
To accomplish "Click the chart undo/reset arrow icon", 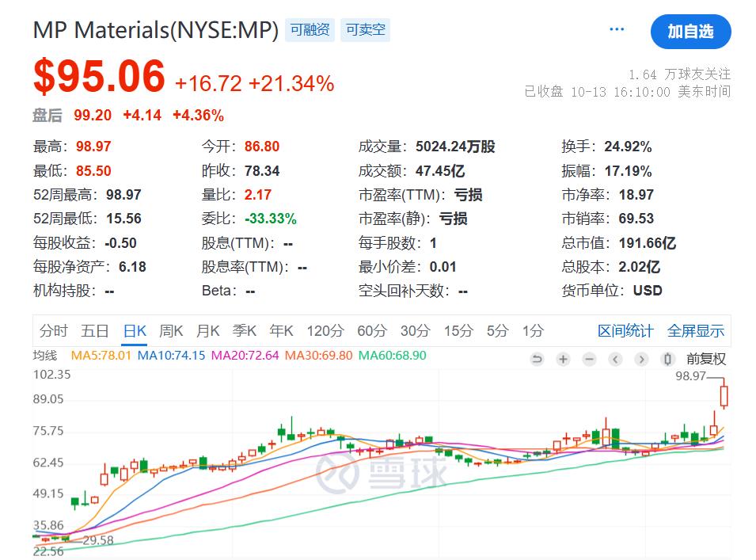I will pyautogui.click(x=537, y=359).
